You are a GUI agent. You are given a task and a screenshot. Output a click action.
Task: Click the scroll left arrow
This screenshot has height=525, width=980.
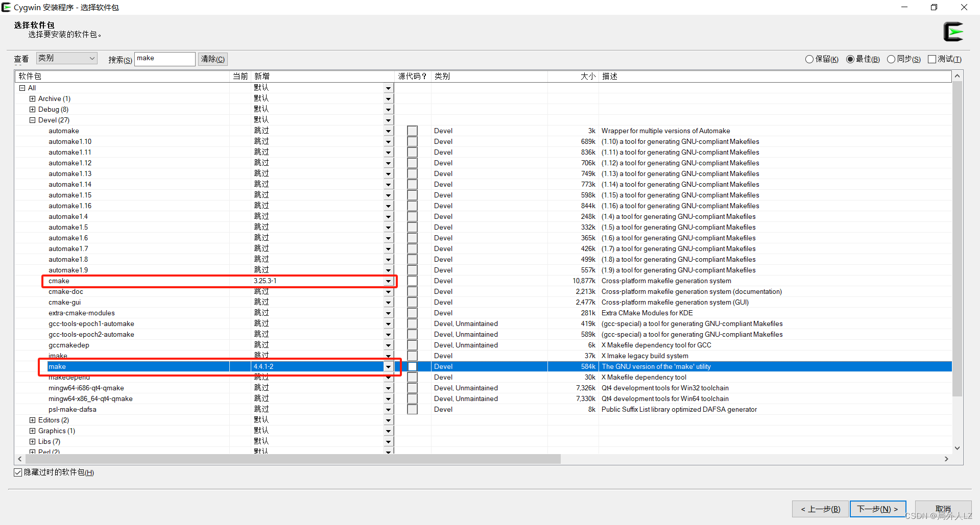click(x=20, y=459)
